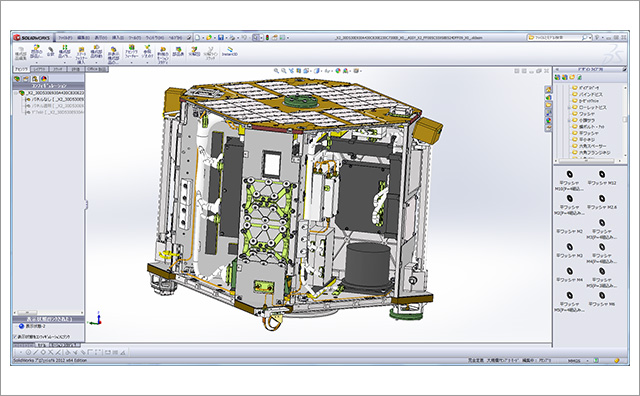Expand the ローレットビス folder in library tree
This screenshot has height=396, width=640.
click(x=569, y=107)
